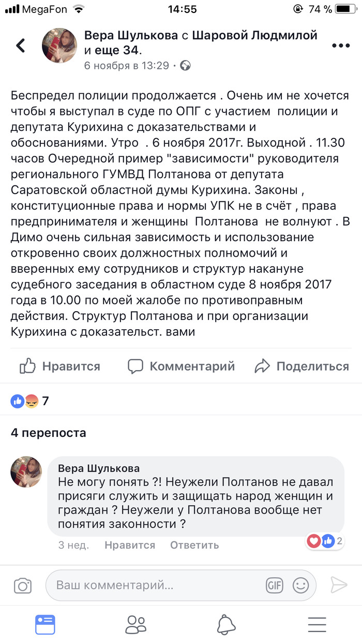The image size is (362, 644).
Task: Open the camera icon to attach photo
Action: tap(22, 586)
